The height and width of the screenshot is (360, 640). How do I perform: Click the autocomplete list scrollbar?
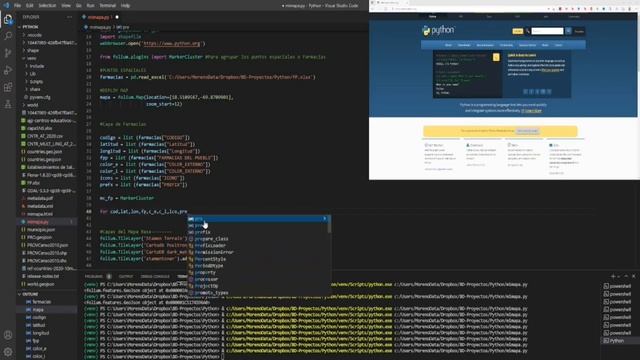click(329, 224)
